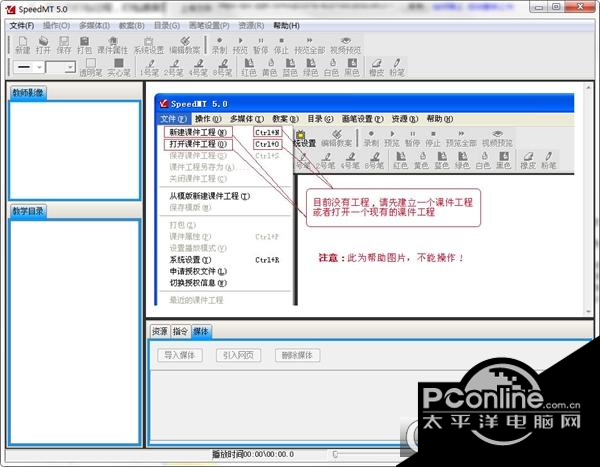Viewport: 600px width, 467px height.
Task: Choose the 8号笔 pen size
Action: click(x=223, y=67)
